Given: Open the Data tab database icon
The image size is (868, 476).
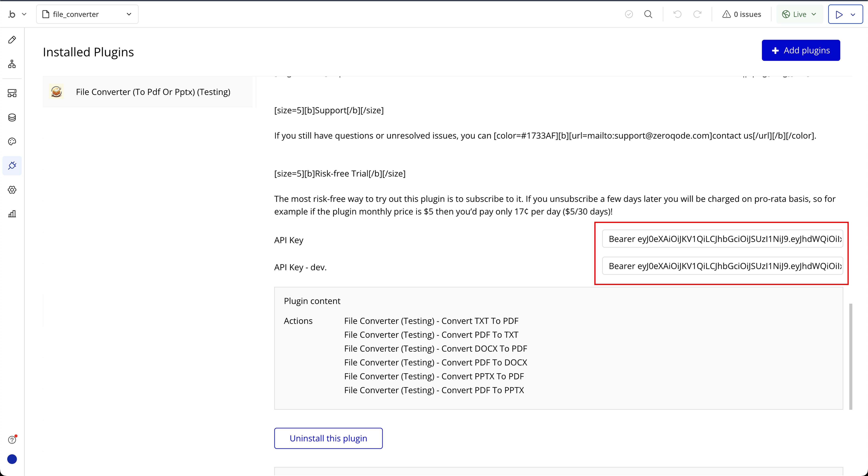Looking at the screenshot, I should [12, 117].
